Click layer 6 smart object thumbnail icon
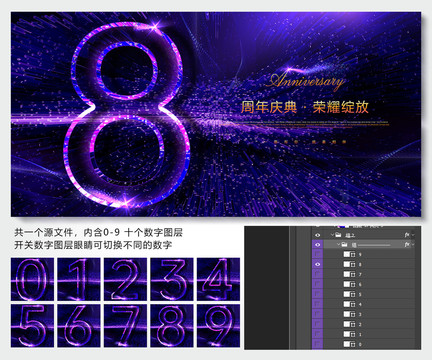This screenshot has width=432, height=360. pyautogui.click(x=350, y=284)
